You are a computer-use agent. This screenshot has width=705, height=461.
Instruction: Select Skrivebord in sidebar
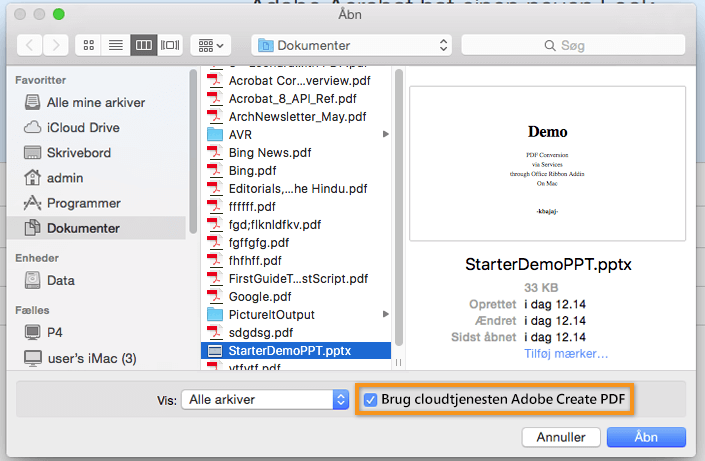click(96, 153)
